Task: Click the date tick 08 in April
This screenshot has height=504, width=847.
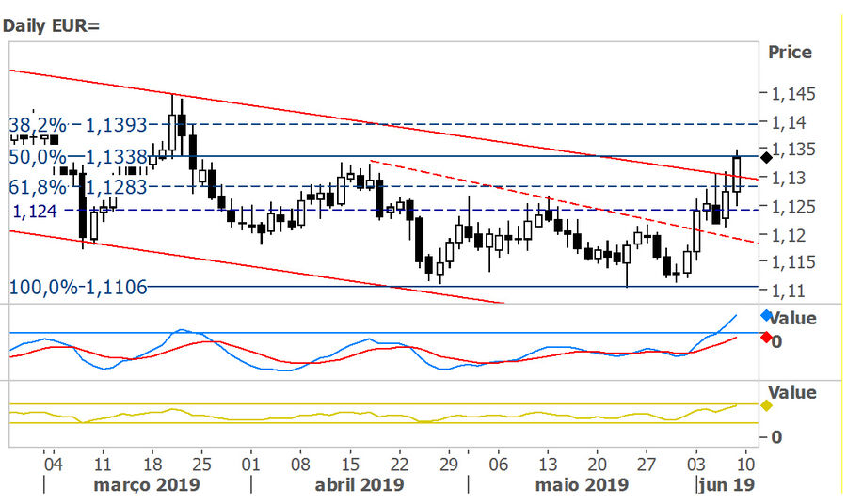Action: (300, 465)
